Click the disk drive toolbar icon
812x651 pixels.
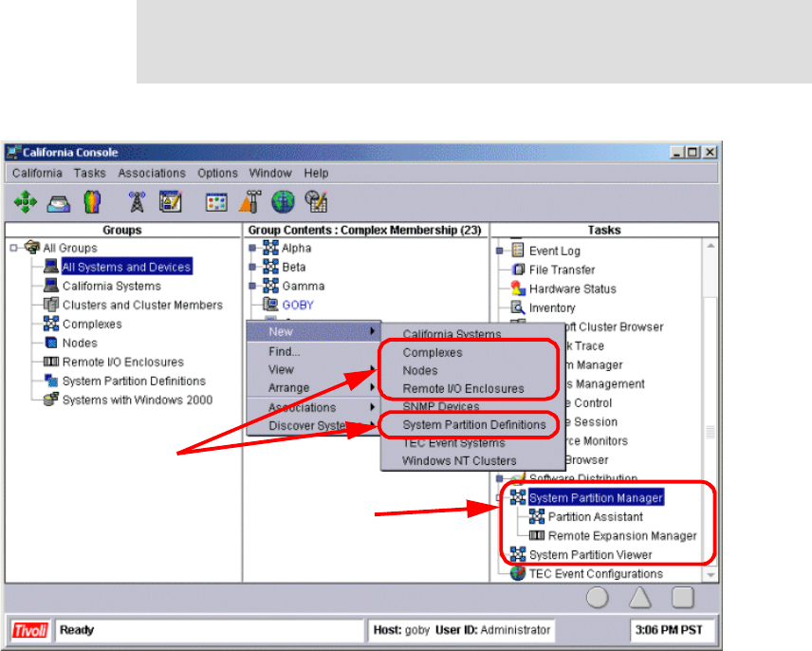pos(59,203)
